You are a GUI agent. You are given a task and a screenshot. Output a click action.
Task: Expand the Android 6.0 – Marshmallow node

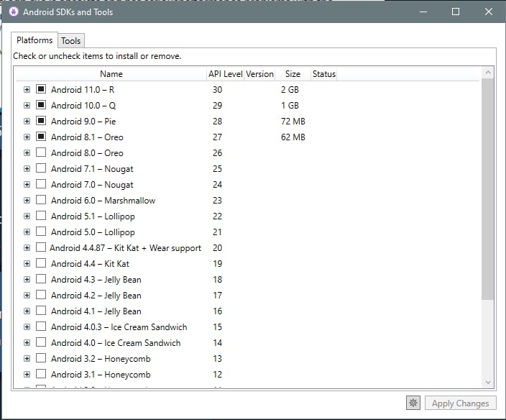point(27,200)
